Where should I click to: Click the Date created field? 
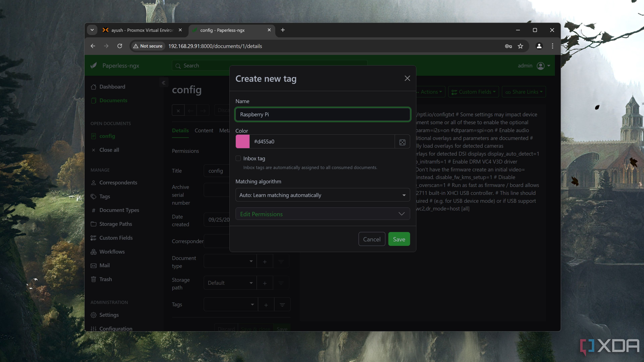click(217, 220)
